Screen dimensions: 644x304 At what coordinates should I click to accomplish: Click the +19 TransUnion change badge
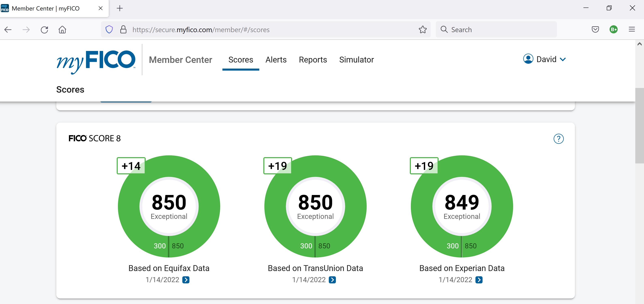[x=278, y=166]
